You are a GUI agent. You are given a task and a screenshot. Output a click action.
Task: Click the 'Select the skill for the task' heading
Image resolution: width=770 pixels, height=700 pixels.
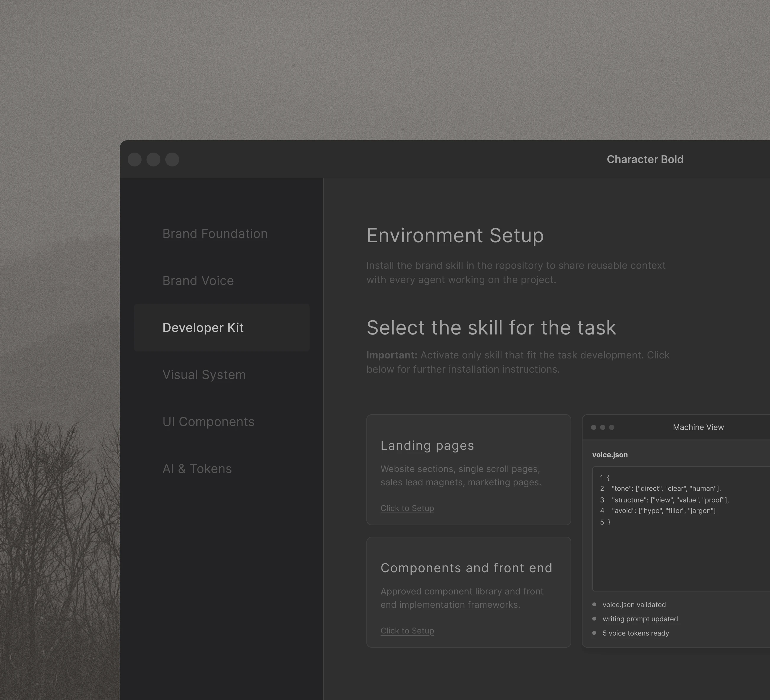(491, 328)
